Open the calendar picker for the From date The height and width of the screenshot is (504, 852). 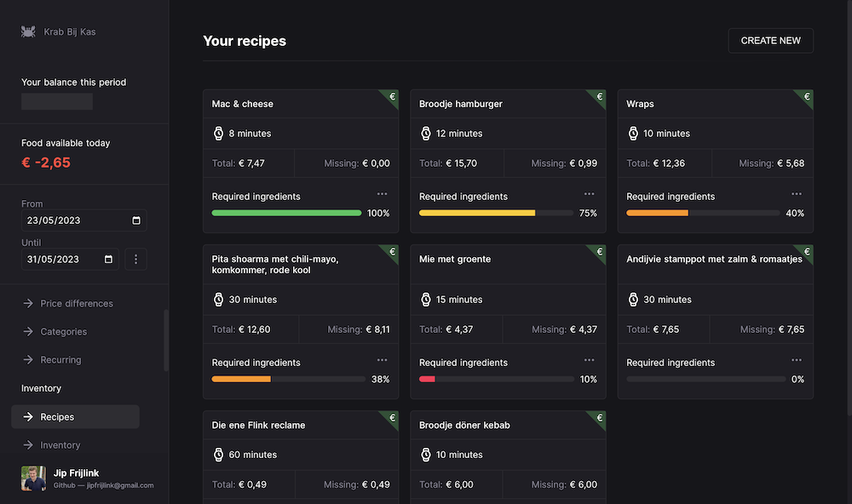tap(139, 220)
